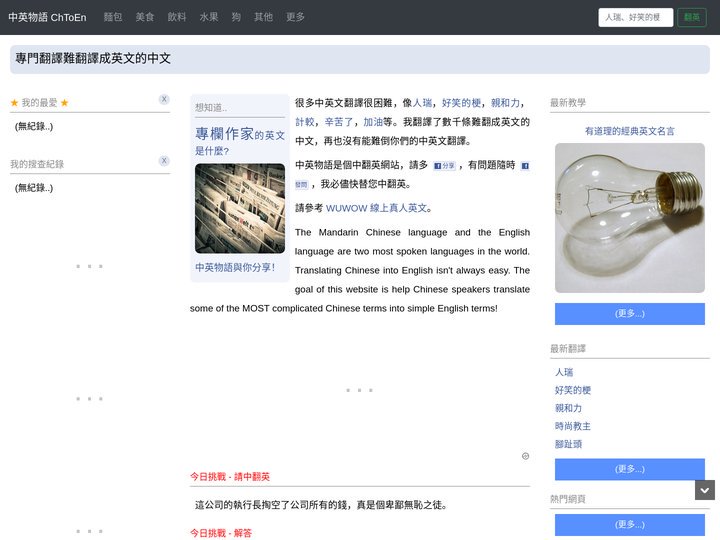Screen dimensions: 720x540
Task: Open the newspaper rack thumbnail image
Action: (240, 208)
